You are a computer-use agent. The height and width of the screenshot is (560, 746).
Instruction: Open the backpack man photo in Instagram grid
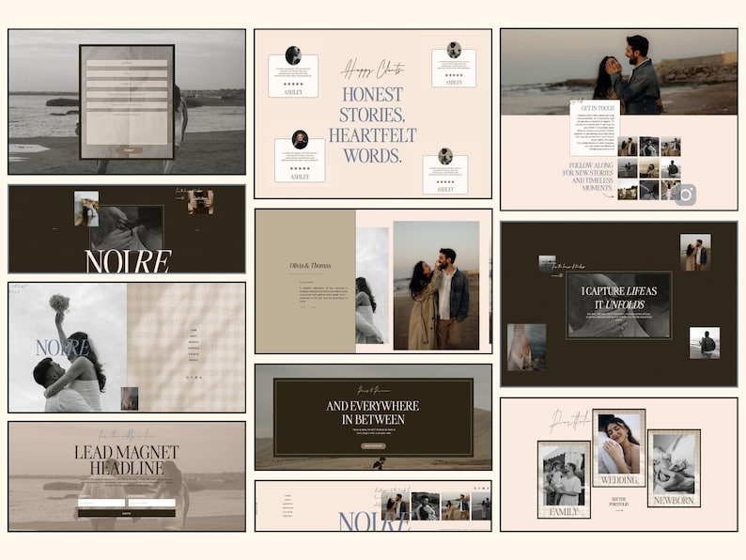[x=670, y=168]
